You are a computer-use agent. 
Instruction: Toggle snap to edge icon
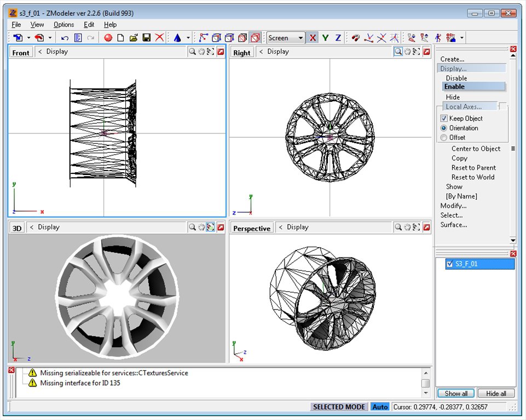[x=369, y=38]
